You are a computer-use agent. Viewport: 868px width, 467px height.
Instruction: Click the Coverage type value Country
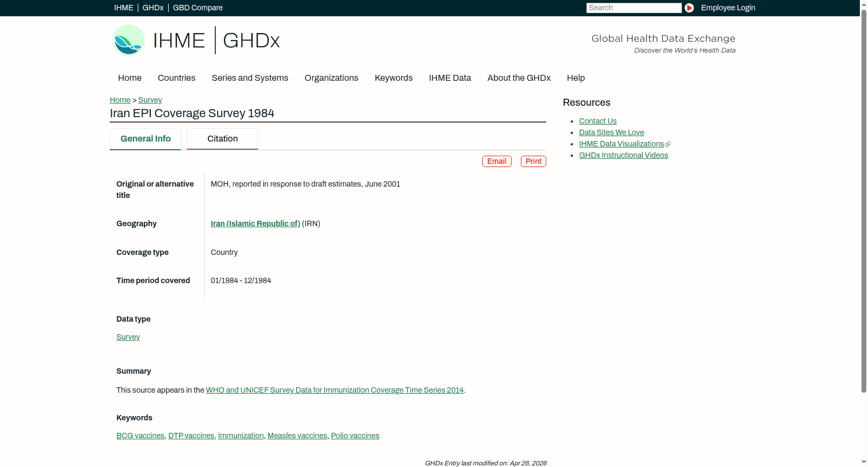point(224,252)
